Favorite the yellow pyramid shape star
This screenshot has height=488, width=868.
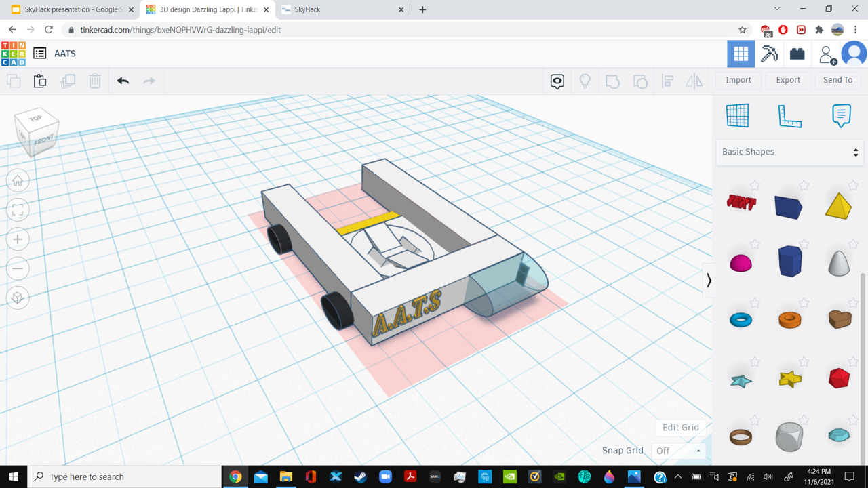pyautogui.click(x=853, y=185)
